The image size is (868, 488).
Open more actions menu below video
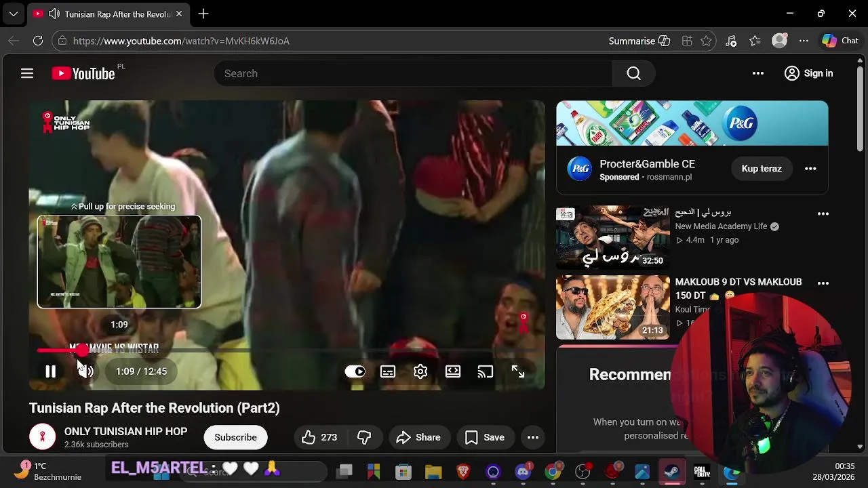(533, 437)
